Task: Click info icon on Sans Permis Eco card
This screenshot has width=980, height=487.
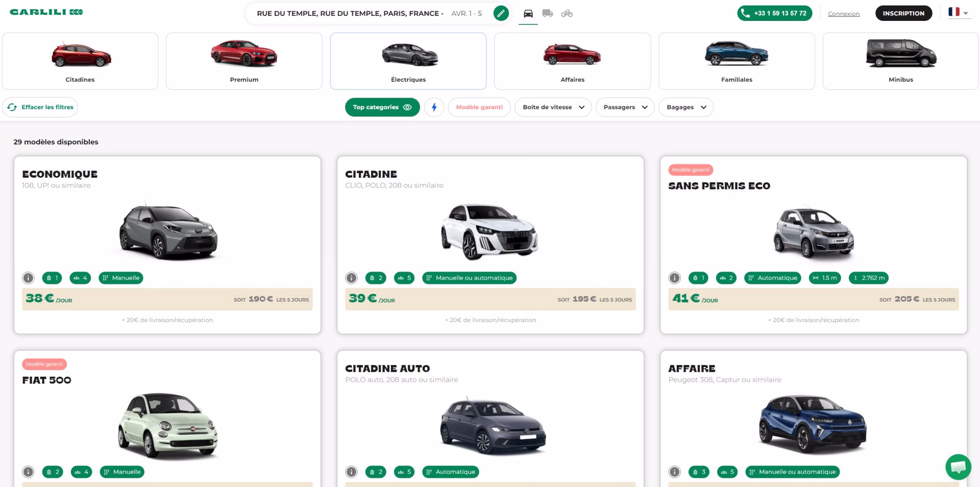Action: (x=674, y=278)
